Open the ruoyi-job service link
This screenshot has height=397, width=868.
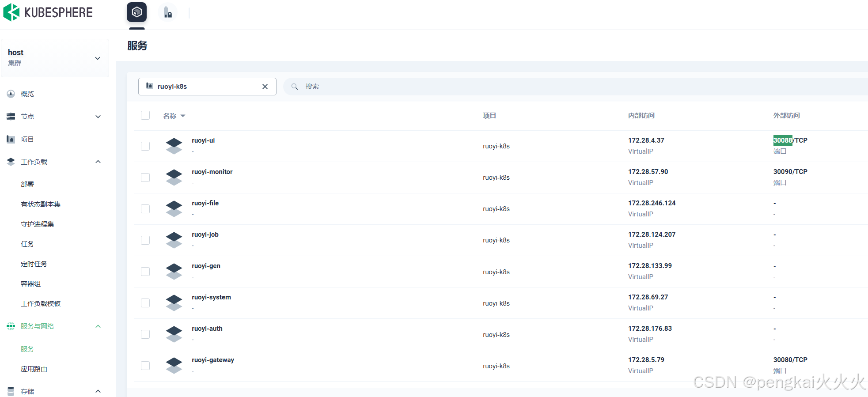coord(205,234)
